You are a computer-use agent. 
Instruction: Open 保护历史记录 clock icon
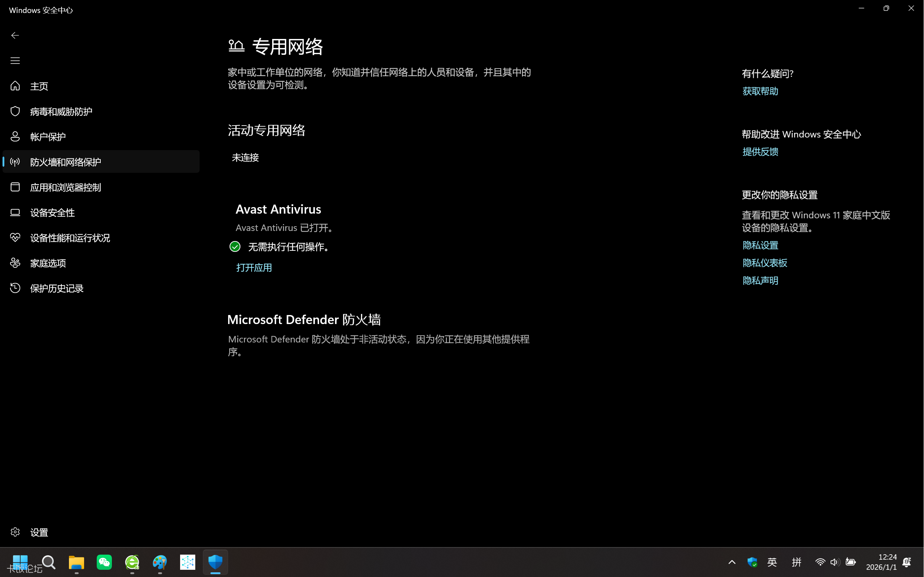tap(56, 288)
